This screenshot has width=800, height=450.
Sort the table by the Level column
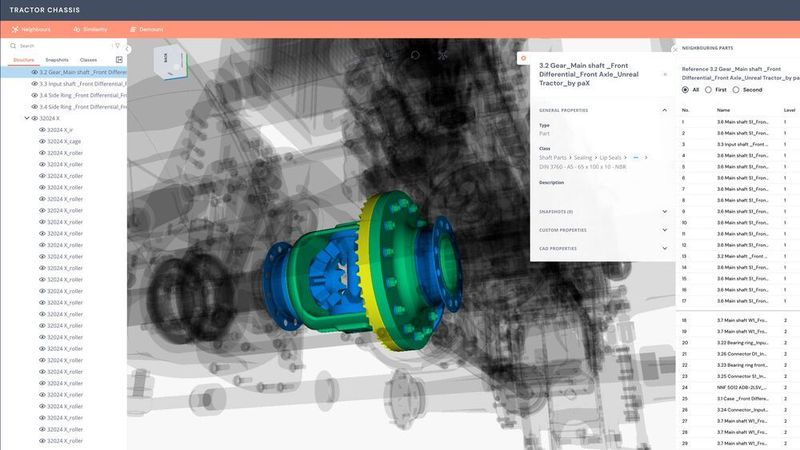pos(789,110)
